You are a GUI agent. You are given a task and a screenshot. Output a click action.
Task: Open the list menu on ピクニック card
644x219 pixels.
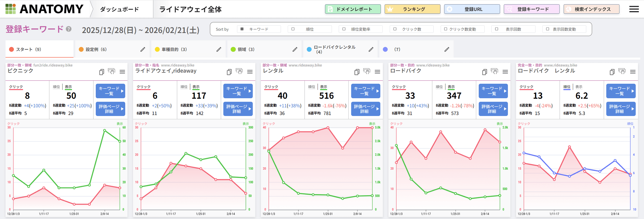pyautogui.click(x=122, y=72)
